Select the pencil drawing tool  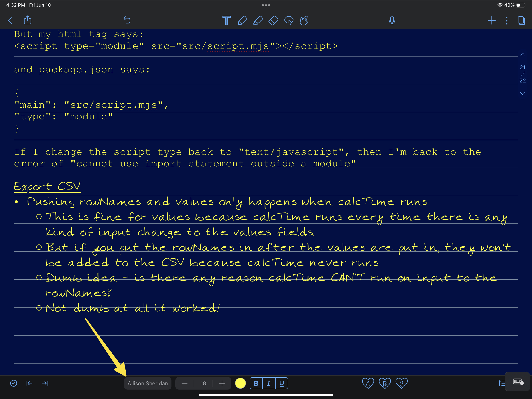(242, 20)
